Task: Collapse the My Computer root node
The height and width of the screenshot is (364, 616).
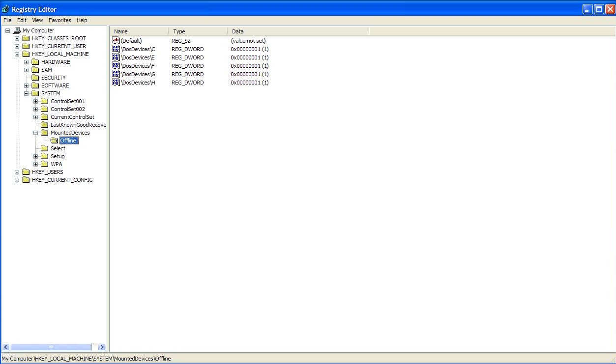Action: tap(7, 30)
